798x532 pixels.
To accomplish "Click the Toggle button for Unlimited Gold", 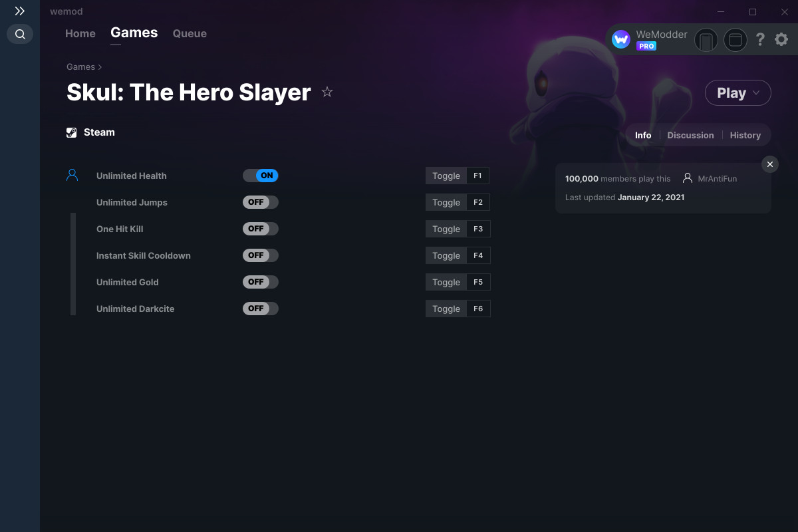I will 446,282.
